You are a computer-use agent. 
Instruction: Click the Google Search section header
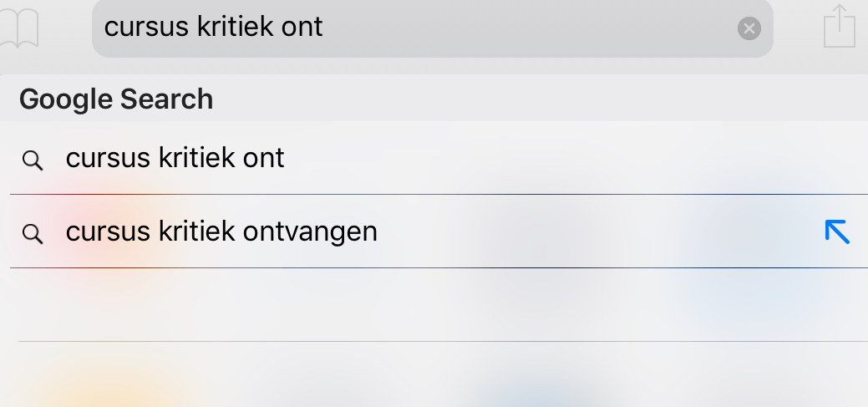pyautogui.click(x=115, y=99)
